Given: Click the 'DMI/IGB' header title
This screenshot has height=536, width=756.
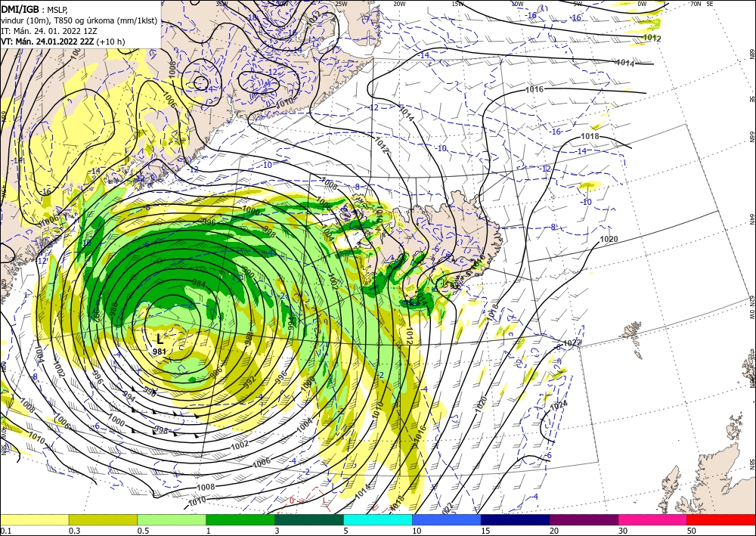Looking at the screenshot, I should (x=20, y=8).
